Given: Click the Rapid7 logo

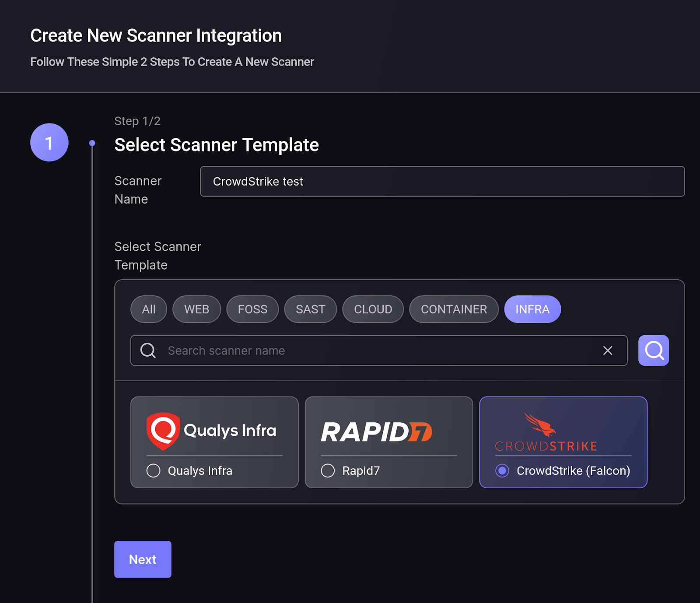Looking at the screenshot, I should [377, 432].
